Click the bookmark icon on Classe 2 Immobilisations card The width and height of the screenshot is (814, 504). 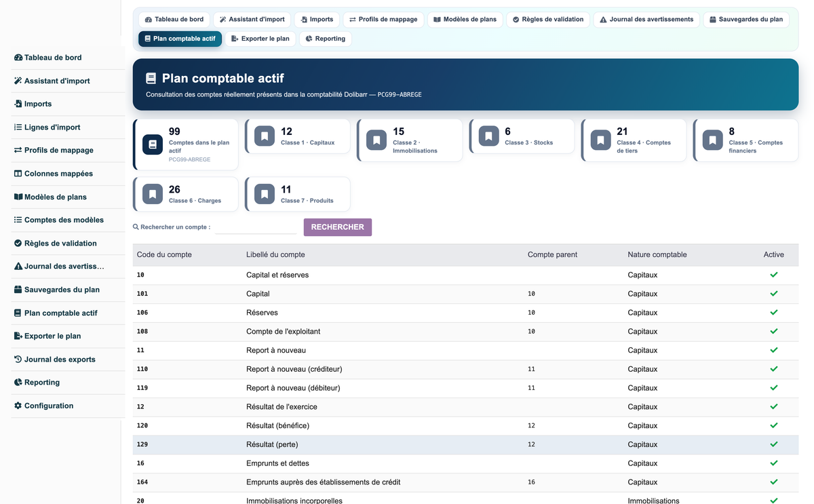pyautogui.click(x=376, y=140)
